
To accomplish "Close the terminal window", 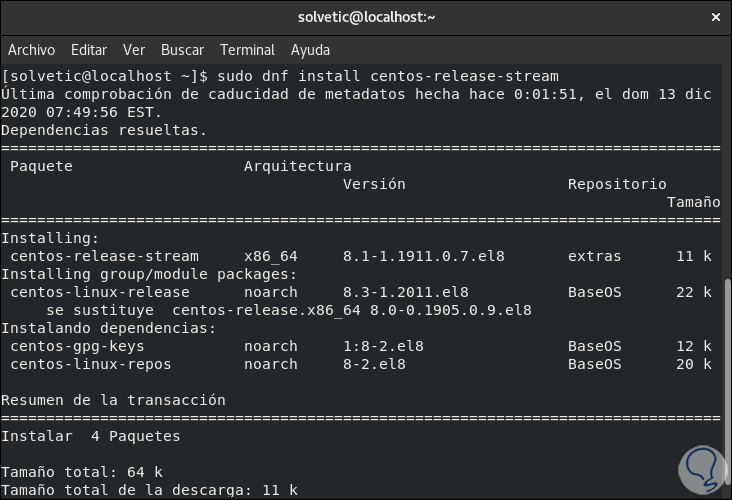I will pyautogui.click(x=715, y=17).
